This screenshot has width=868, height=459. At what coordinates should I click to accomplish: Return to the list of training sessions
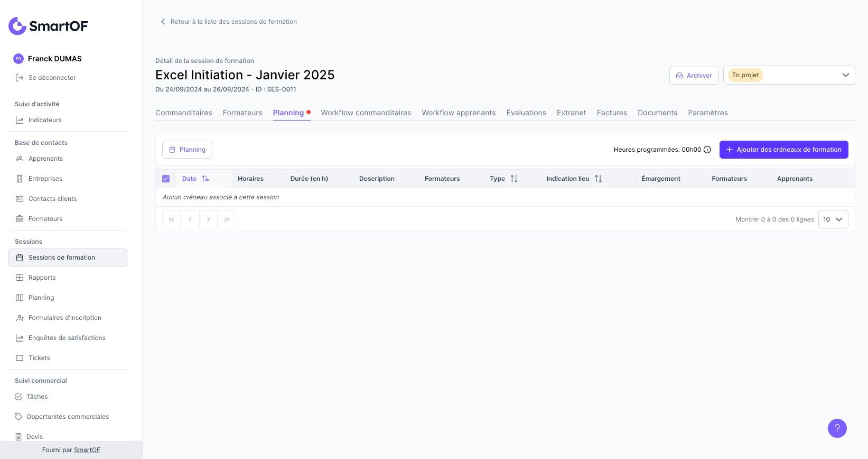click(x=228, y=22)
